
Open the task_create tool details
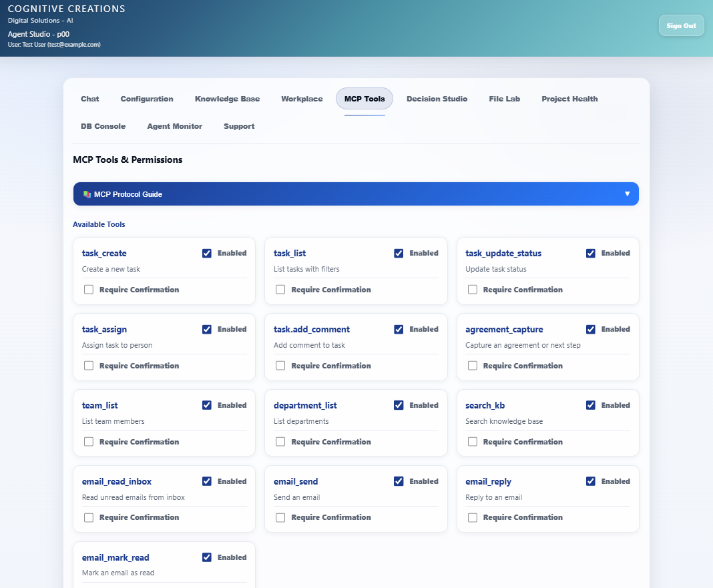[104, 253]
